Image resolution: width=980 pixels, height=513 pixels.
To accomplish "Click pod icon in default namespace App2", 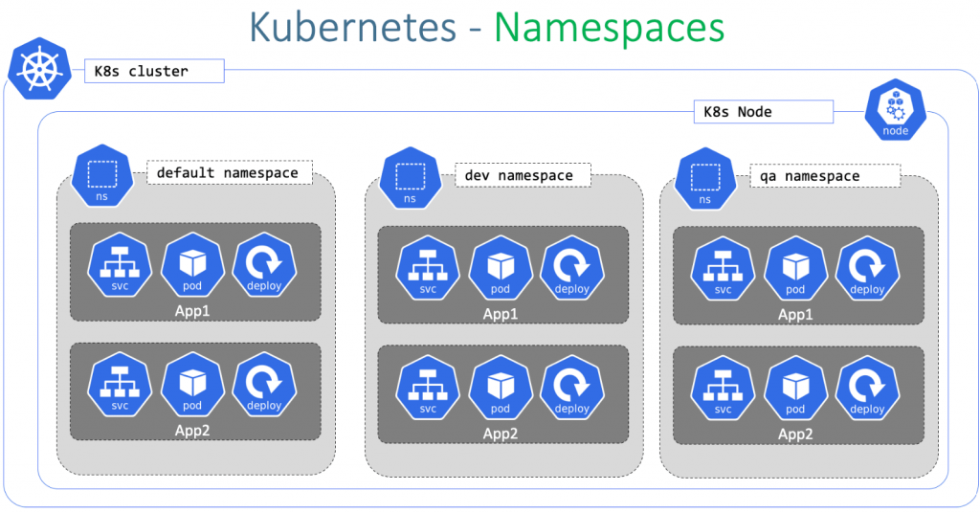I will point(192,385).
